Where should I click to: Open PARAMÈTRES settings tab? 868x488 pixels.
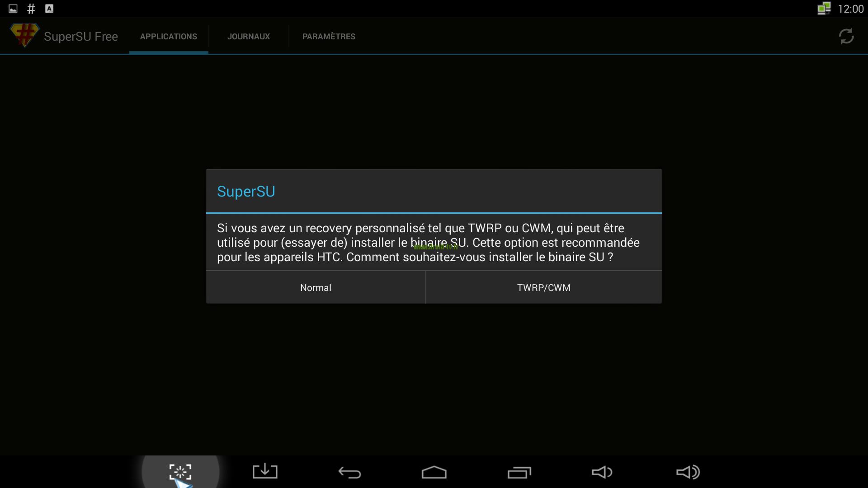tap(329, 36)
